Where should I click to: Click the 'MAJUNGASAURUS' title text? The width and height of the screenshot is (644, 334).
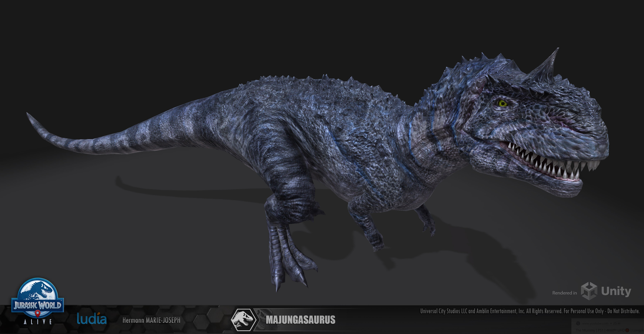click(x=301, y=320)
